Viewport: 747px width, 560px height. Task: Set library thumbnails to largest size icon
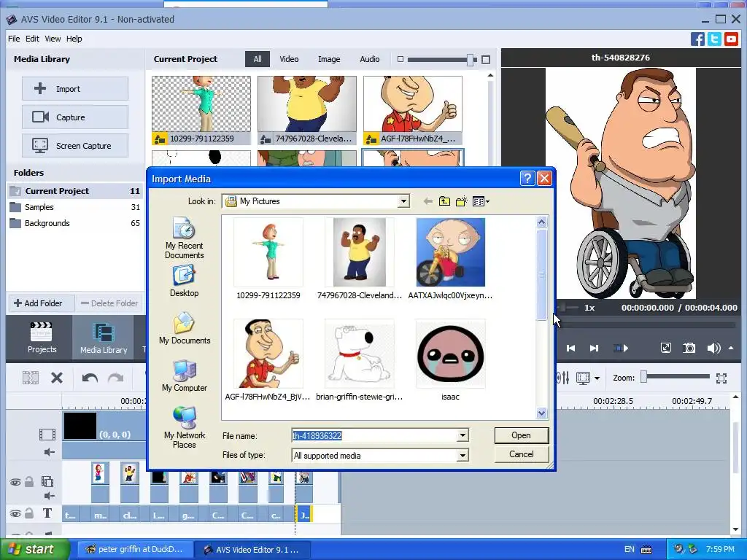pos(486,60)
